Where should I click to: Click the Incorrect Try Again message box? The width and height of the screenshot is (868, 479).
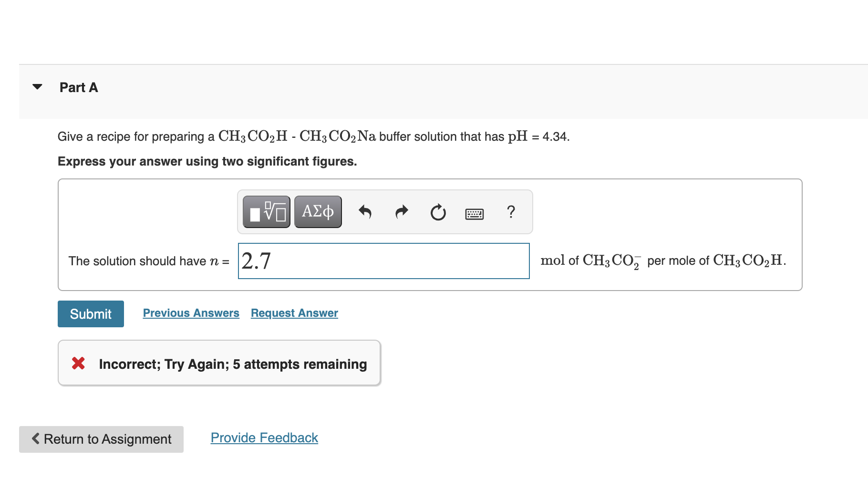(x=219, y=363)
